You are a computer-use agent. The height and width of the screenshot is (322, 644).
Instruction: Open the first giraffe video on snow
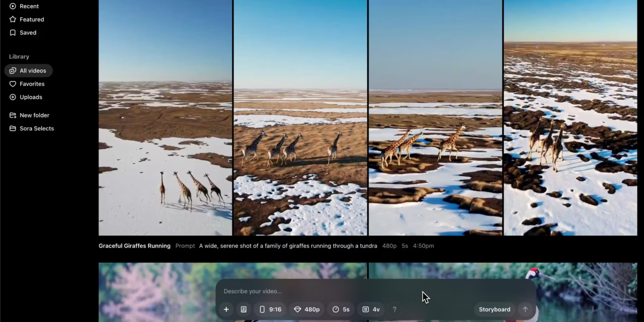click(x=165, y=129)
